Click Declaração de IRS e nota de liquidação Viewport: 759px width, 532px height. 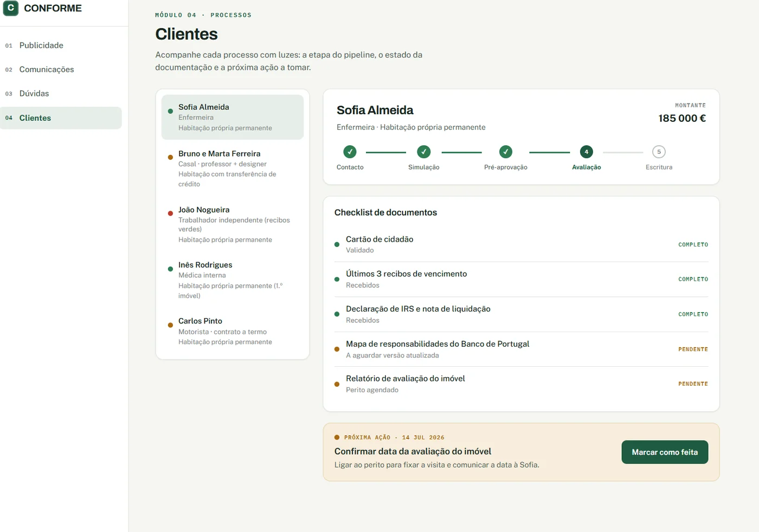pos(522,314)
